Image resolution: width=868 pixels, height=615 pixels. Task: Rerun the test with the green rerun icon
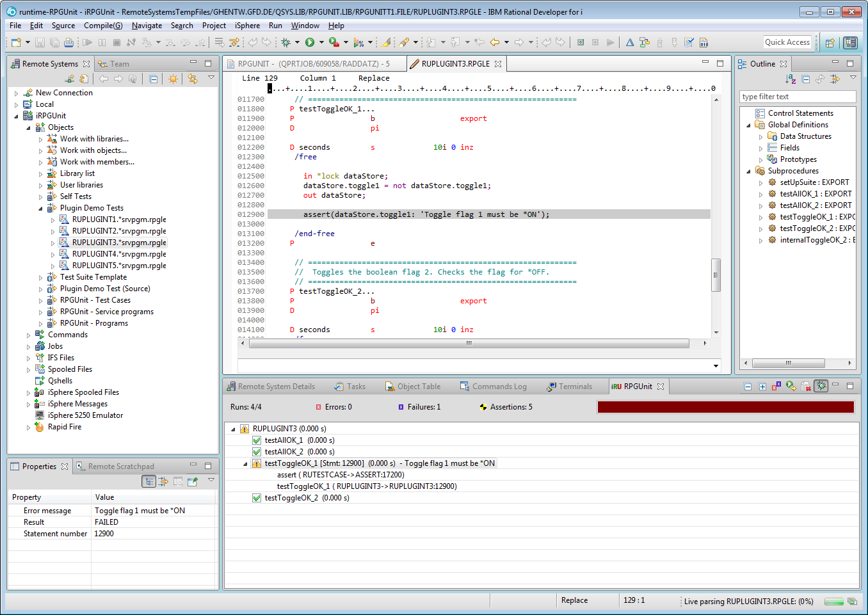point(790,386)
